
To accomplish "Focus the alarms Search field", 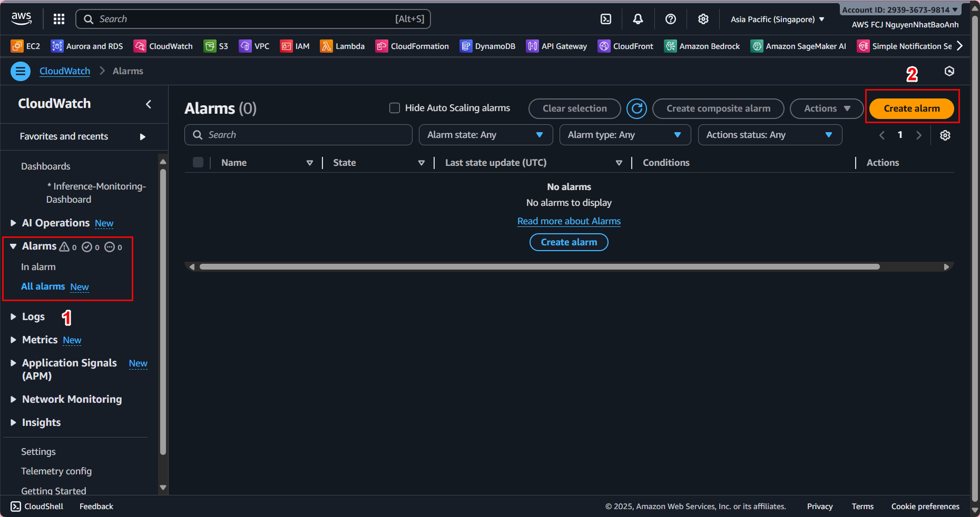I will 298,135.
